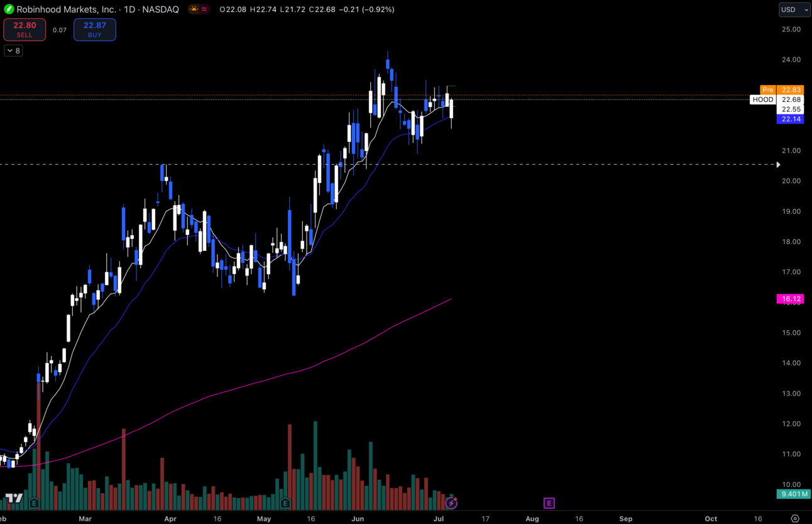Click the change value −0.21 (−0.92%)
812x524 pixels.
[x=367, y=9]
